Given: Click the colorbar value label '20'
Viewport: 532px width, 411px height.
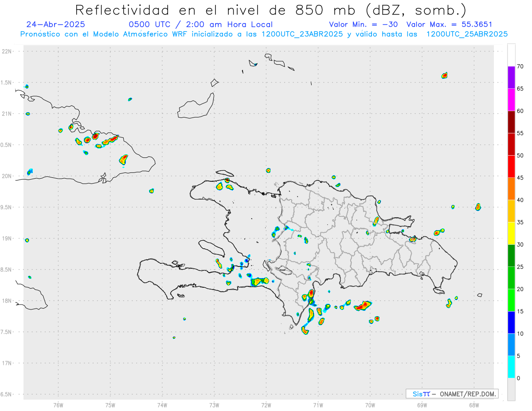Looking at the screenshot, I should coord(520,289).
